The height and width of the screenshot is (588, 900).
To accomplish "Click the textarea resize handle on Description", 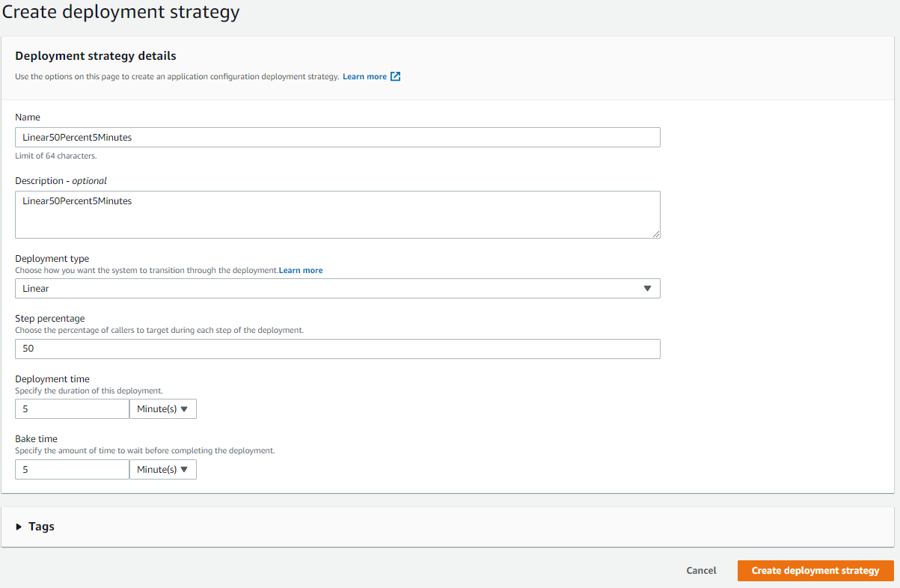I will pos(658,235).
